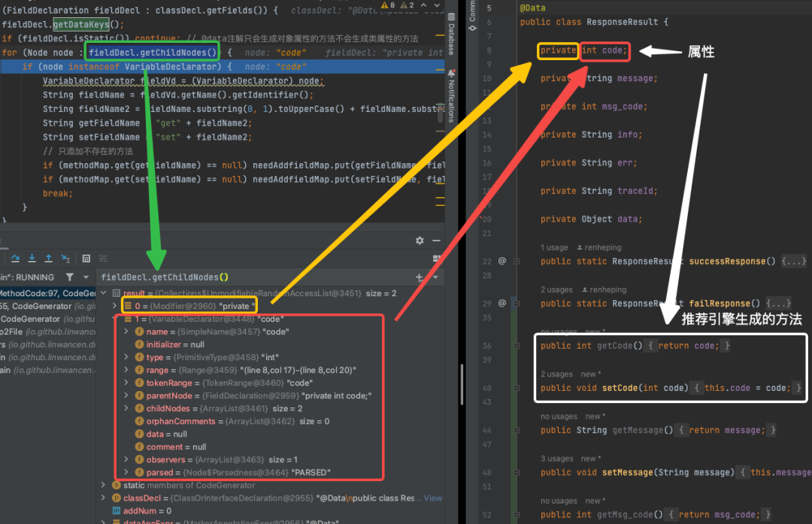
Task: Expand the 0 = Modifier "private" node
Action: (115, 306)
